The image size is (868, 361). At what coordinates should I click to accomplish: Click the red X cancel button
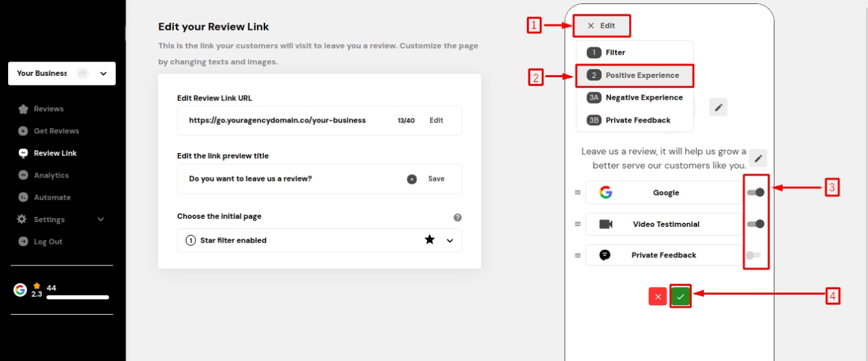657,297
